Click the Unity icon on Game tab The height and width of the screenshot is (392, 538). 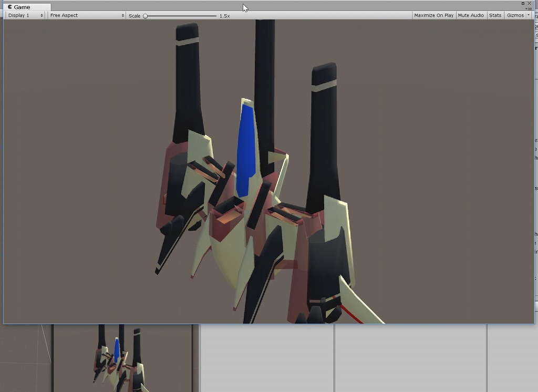(10, 7)
